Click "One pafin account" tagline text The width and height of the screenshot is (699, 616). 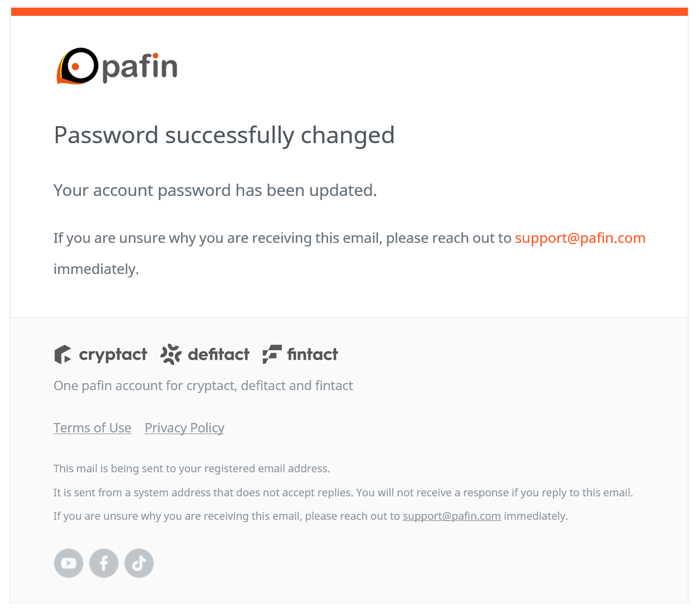(203, 385)
